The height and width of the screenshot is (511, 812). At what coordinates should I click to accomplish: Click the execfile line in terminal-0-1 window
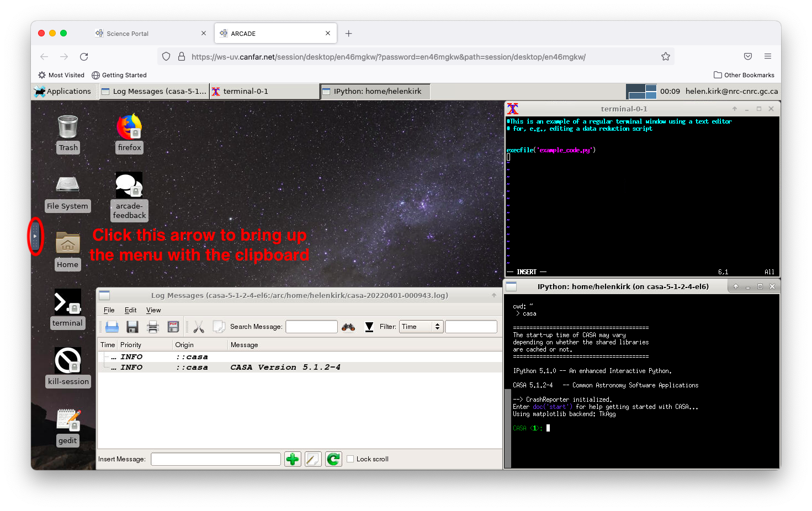[551, 150]
